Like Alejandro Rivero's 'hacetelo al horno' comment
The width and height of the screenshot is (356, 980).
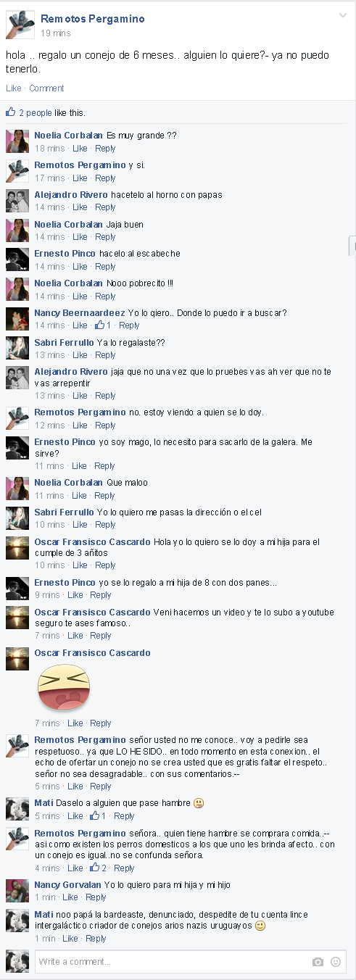coord(80,207)
